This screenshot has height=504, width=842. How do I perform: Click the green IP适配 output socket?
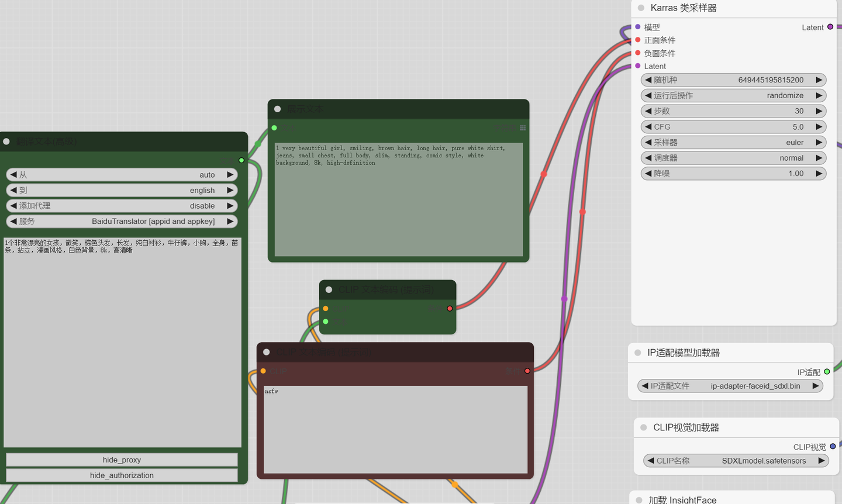tap(827, 372)
